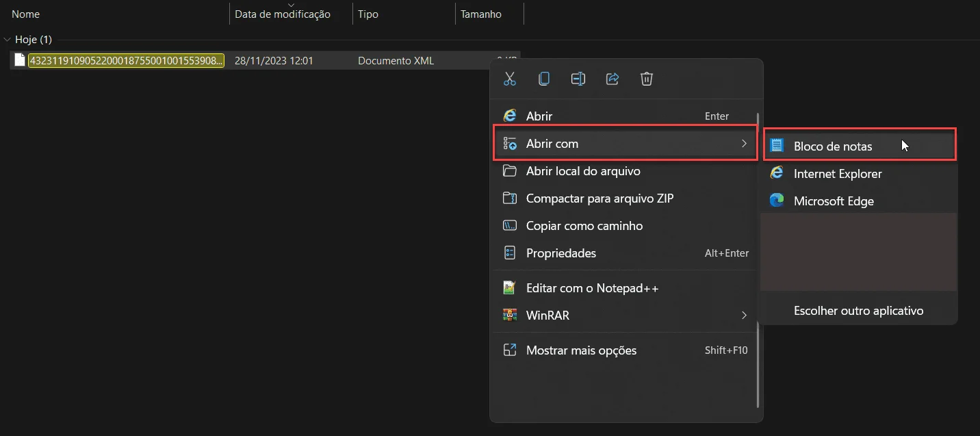Click the Internet Explorer icon next to Abrir
The image size is (980, 436).
pyautogui.click(x=509, y=116)
